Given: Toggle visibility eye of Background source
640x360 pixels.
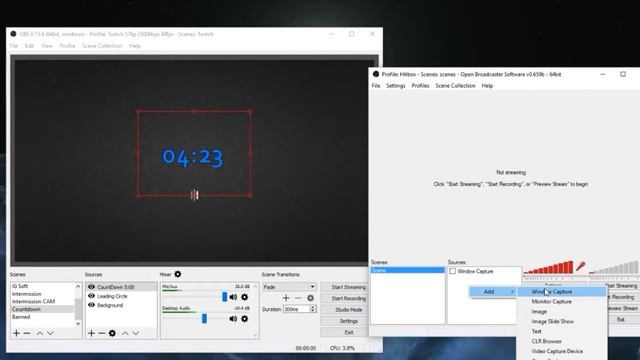Looking at the screenshot, I should [x=91, y=305].
